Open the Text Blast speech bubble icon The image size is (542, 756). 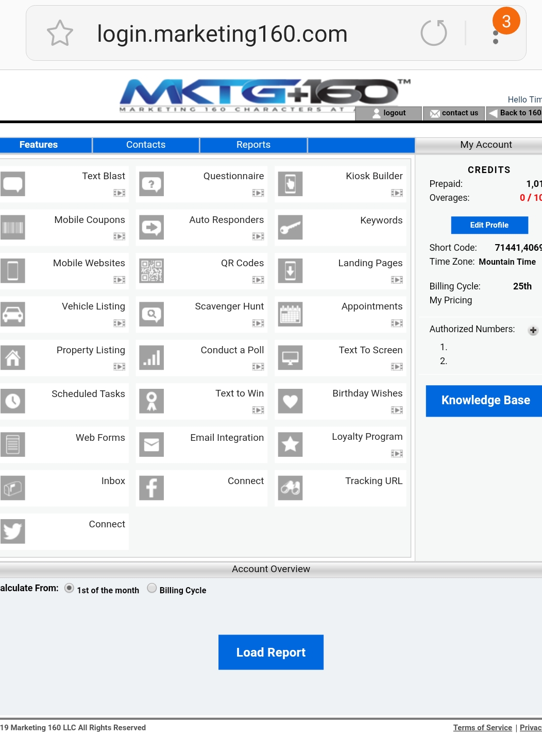(12, 184)
